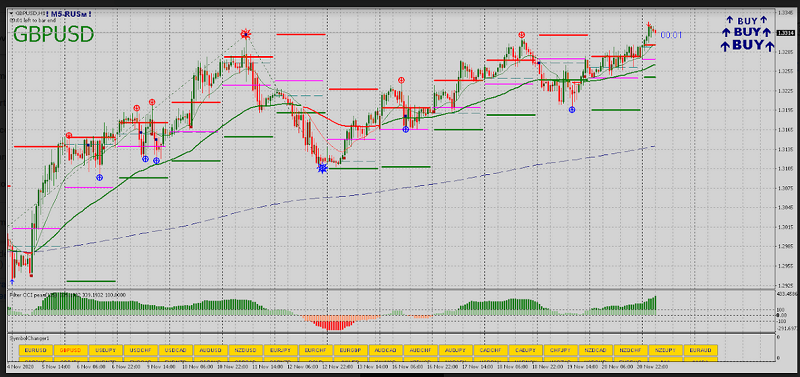
Task: Click the 1.2925 price scale label
Action: tap(786, 285)
